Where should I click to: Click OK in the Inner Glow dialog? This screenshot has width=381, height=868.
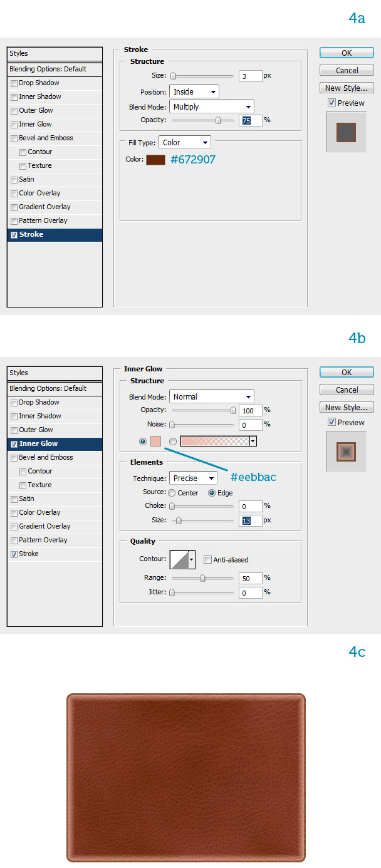pyautogui.click(x=347, y=373)
